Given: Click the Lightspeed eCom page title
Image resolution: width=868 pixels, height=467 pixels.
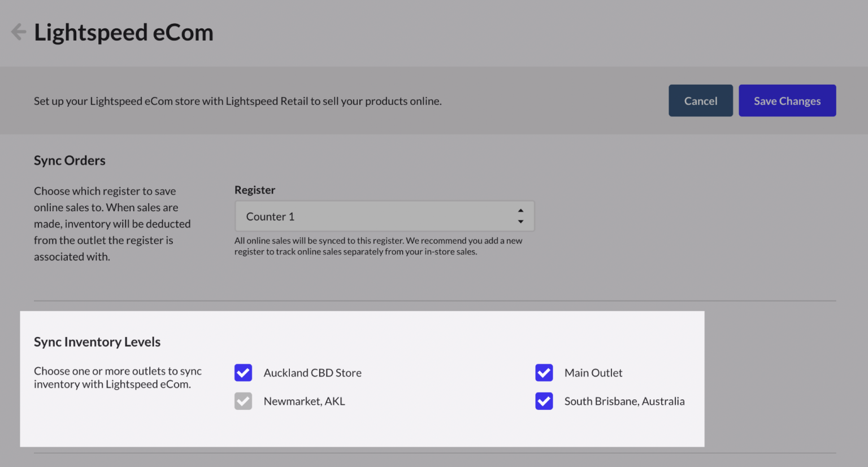Looking at the screenshot, I should (x=123, y=32).
